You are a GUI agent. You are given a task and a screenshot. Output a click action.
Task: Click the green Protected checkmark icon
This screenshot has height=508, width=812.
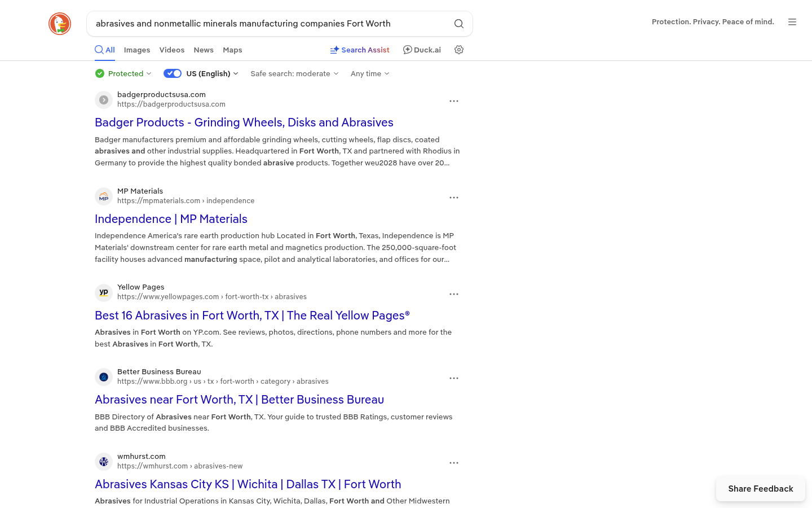(x=100, y=73)
